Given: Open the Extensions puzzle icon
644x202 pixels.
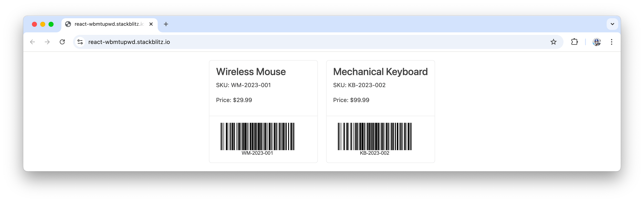Looking at the screenshot, I should coord(574,42).
